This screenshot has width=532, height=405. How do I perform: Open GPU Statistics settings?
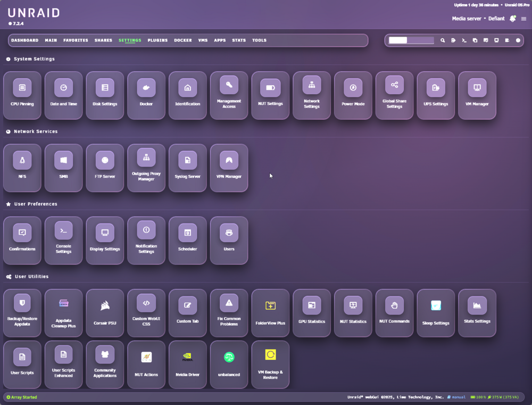click(312, 313)
